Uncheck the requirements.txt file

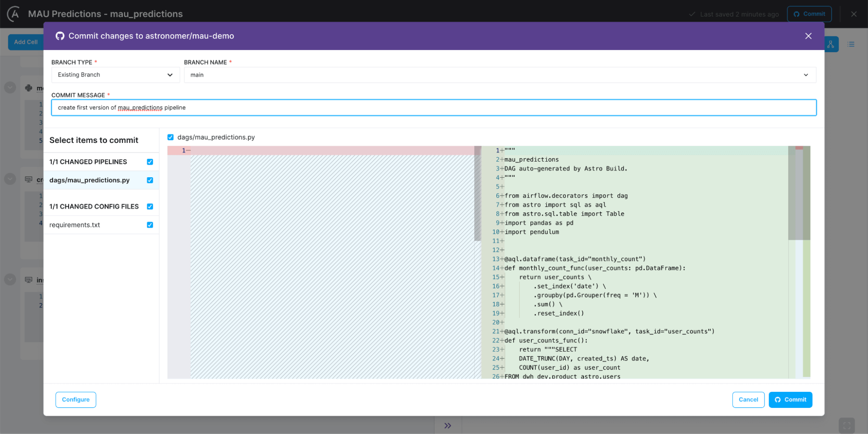[x=150, y=225]
